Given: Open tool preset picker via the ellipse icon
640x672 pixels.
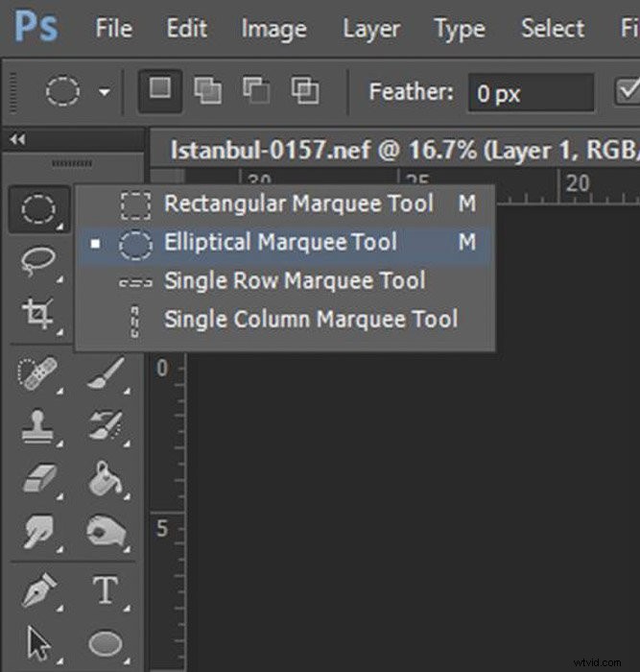Looking at the screenshot, I should tap(62, 91).
